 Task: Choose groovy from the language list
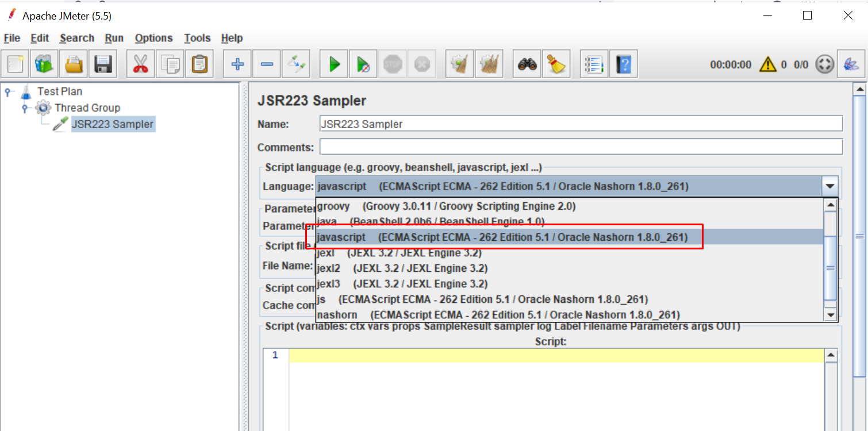click(x=570, y=206)
